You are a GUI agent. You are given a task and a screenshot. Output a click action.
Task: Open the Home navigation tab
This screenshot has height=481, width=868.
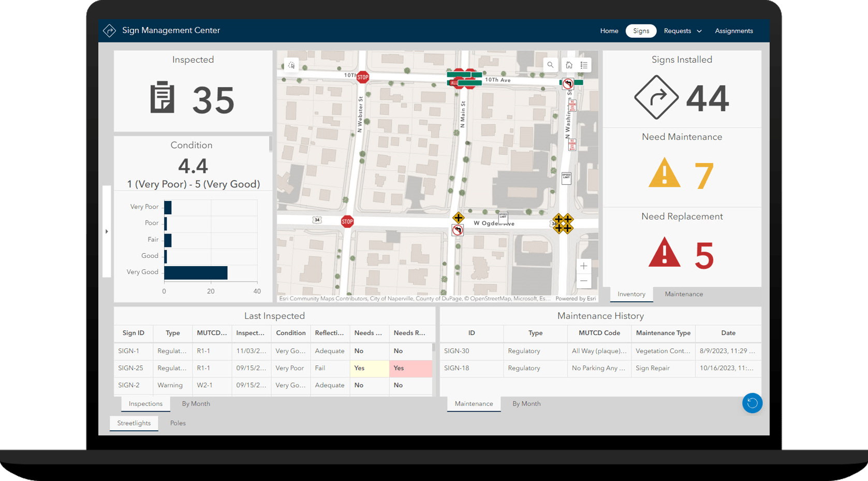click(609, 31)
